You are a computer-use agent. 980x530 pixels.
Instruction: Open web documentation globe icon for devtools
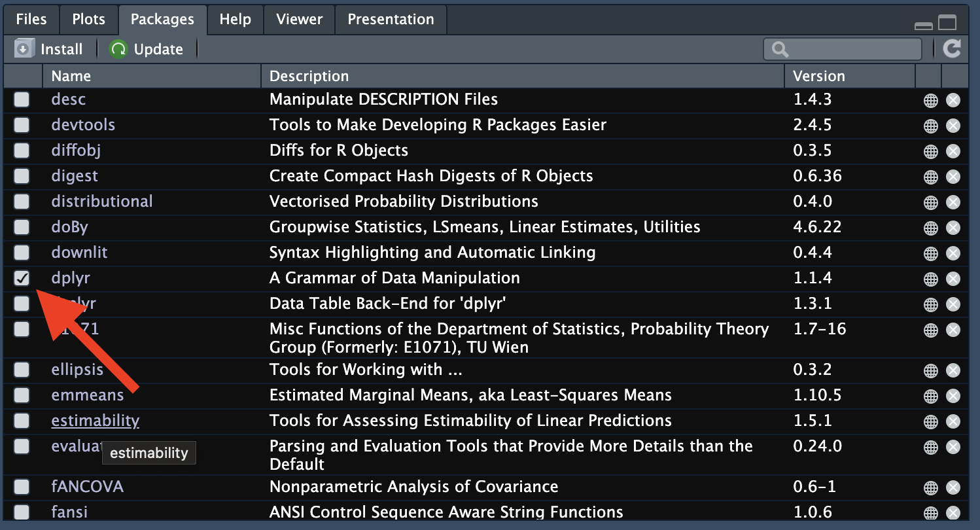[930, 126]
